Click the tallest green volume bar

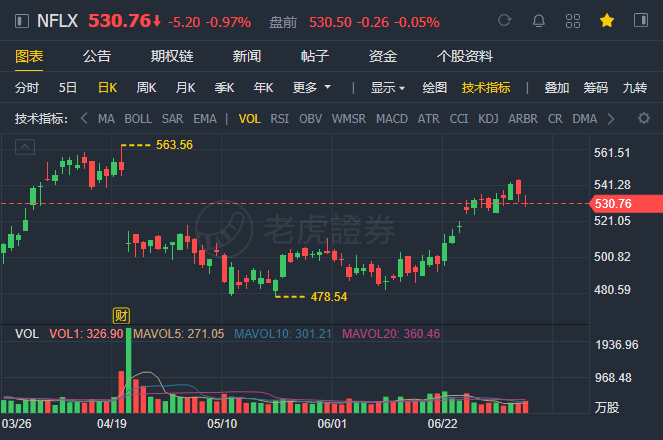coord(129,371)
